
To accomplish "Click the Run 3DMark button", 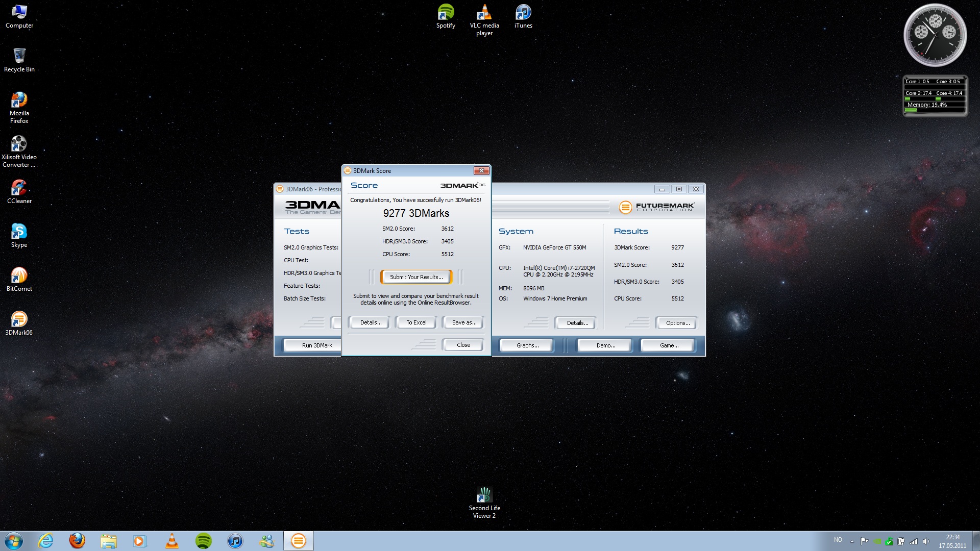I will pos(312,345).
